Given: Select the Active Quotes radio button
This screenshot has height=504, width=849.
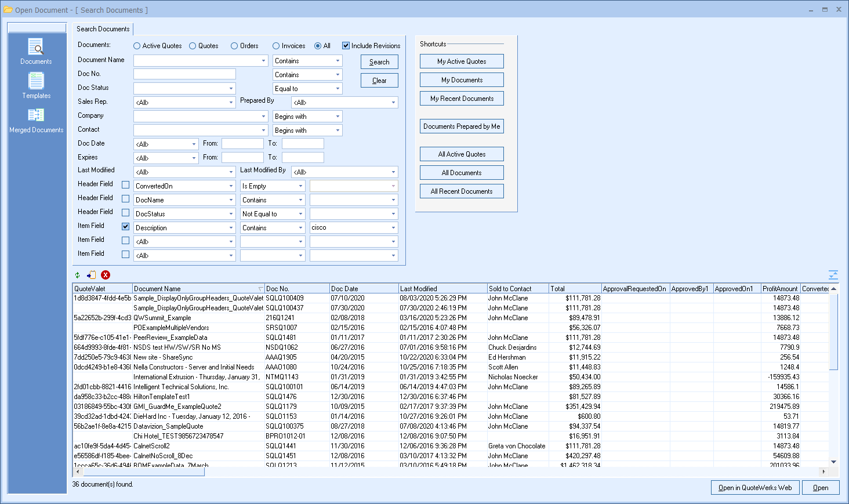Looking at the screenshot, I should pyautogui.click(x=137, y=46).
